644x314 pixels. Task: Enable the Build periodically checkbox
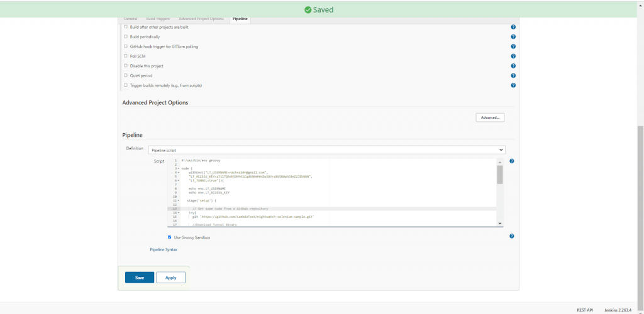tap(125, 37)
